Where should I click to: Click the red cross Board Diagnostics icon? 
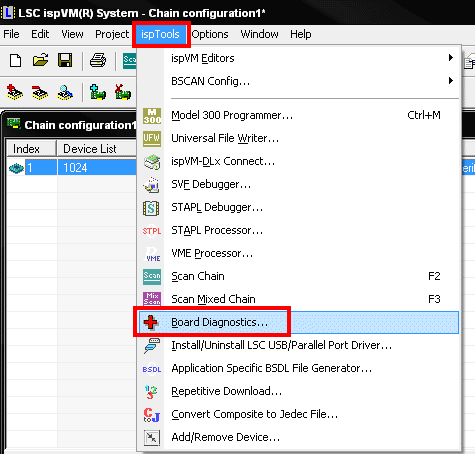[x=151, y=322]
